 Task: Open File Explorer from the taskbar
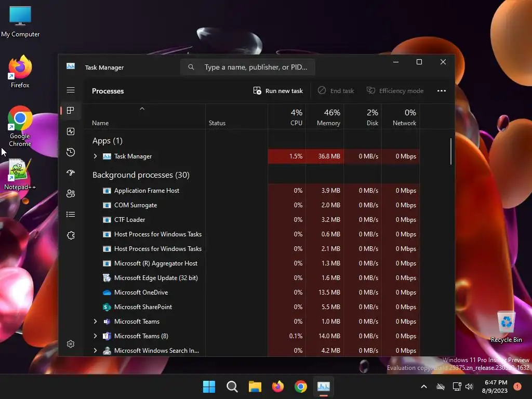255,387
